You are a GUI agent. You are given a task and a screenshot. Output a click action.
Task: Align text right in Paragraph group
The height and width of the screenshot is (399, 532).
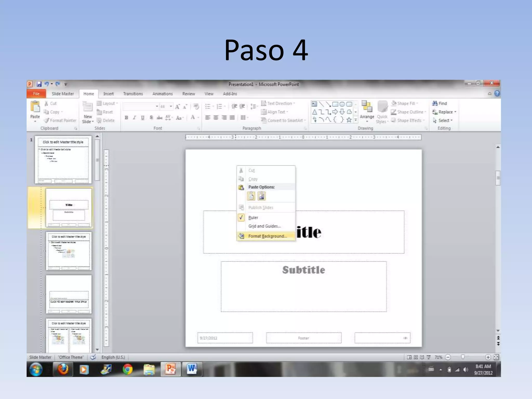pos(224,118)
